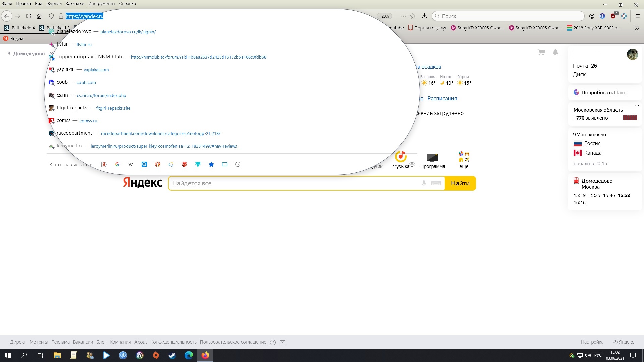Open the tracking protection shield

click(x=51, y=16)
